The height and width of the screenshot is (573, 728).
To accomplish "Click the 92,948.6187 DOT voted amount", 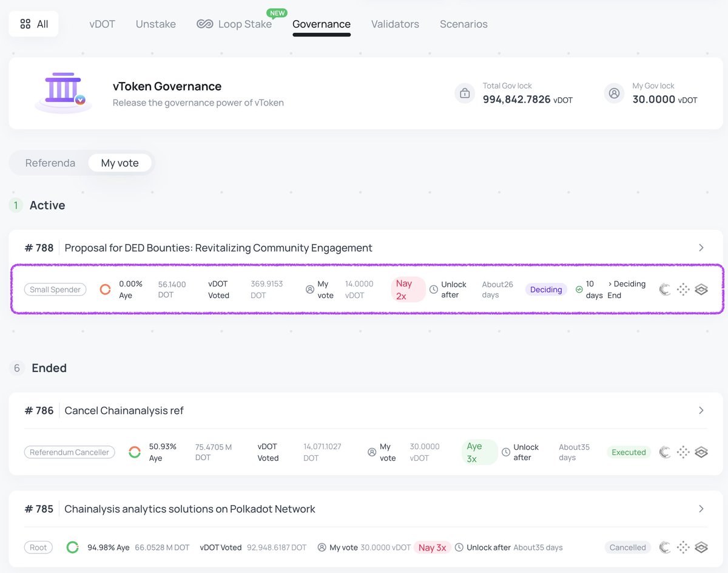I will 277,548.
